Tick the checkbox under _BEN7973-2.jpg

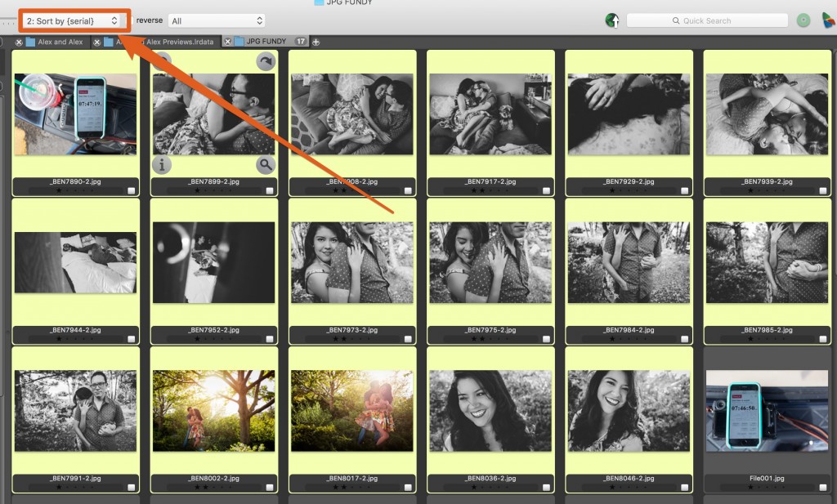[408, 339]
